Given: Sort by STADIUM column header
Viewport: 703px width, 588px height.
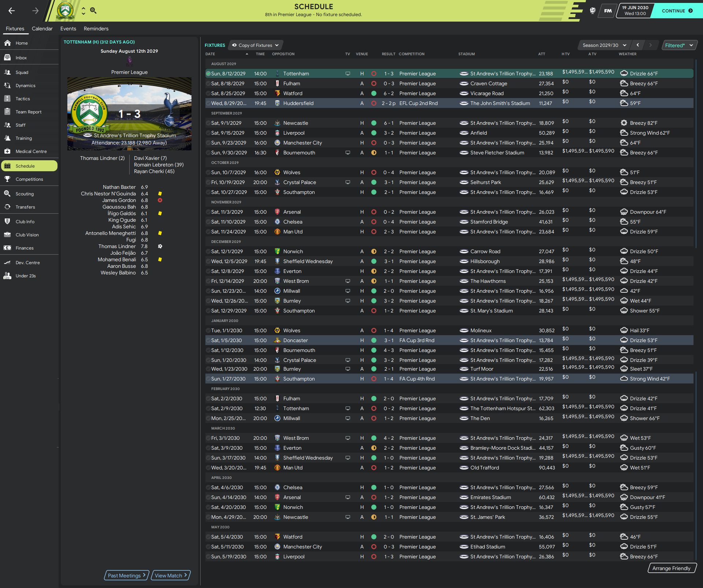Looking at the screenshot, I should point(466,54).
